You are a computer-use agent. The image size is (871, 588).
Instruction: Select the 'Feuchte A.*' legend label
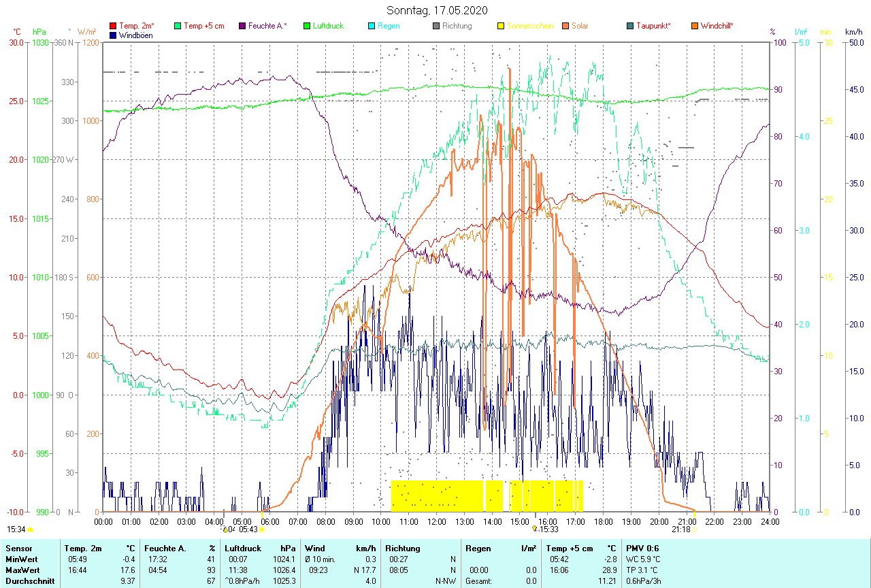click(x=267, y=26)
